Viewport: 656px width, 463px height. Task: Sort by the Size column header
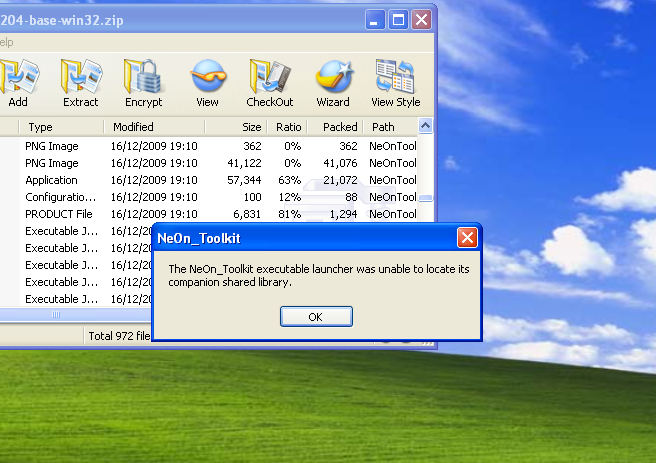[236, 127]
